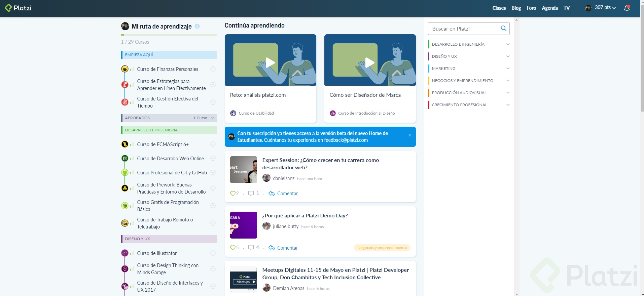Toggle the minus circle for Curso de Estrategias para Aprender
The height and width of the screenshot is (296, 644).
[x=213, y=85]
